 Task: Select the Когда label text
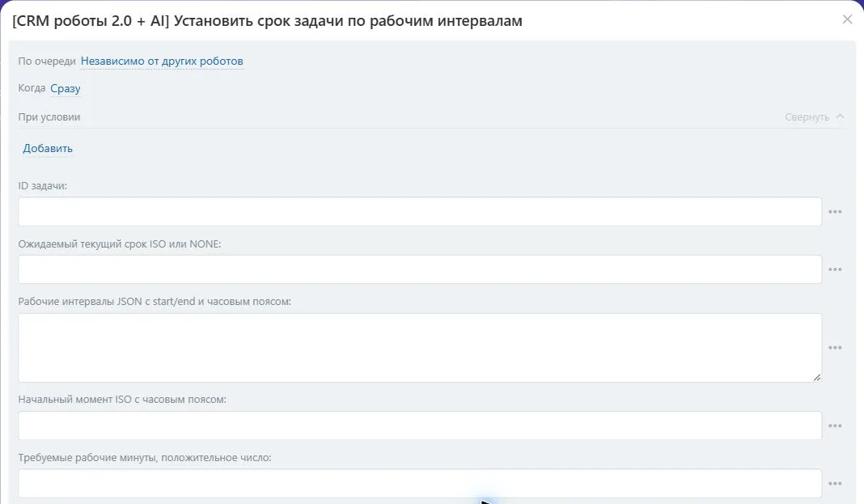(x=32, y=88)
